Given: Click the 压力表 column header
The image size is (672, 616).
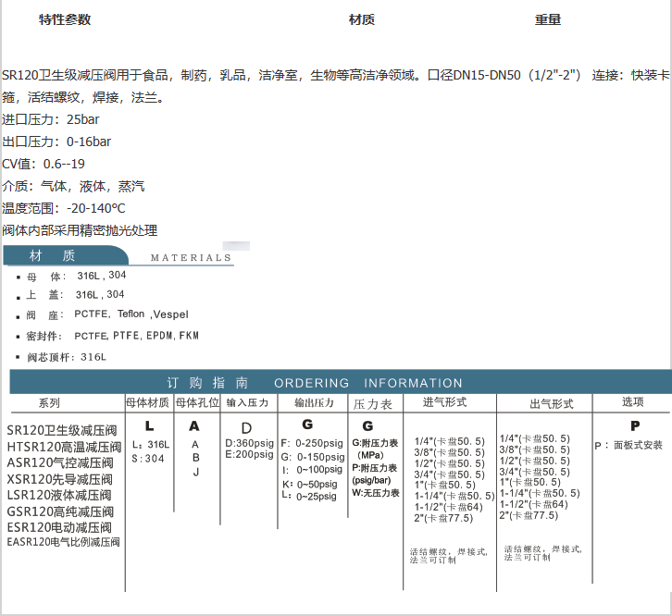Looking at the screenshot, I should click(373, 404).
